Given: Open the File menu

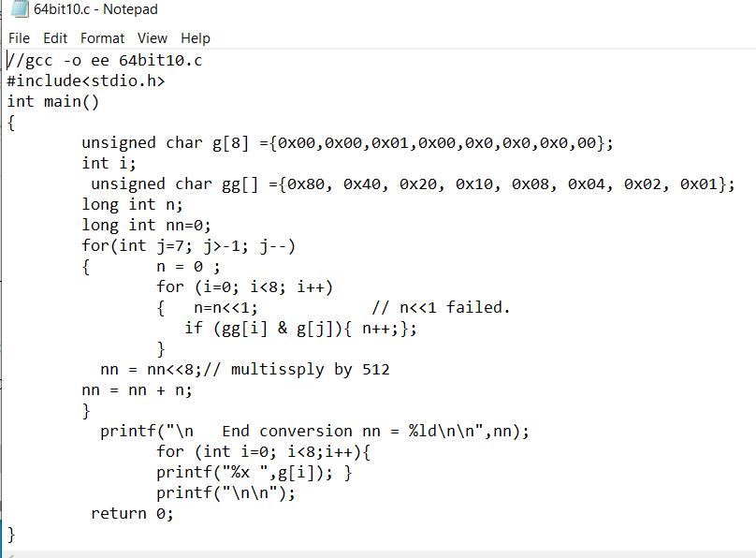Looking at the screenshot, I should click(19, 38).
